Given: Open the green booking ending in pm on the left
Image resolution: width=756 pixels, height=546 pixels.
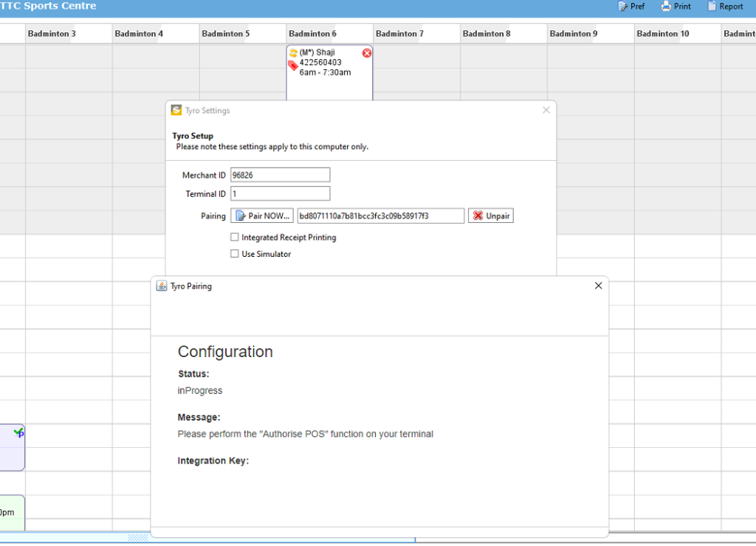Looking at the screenshot, I should point(12,513).
